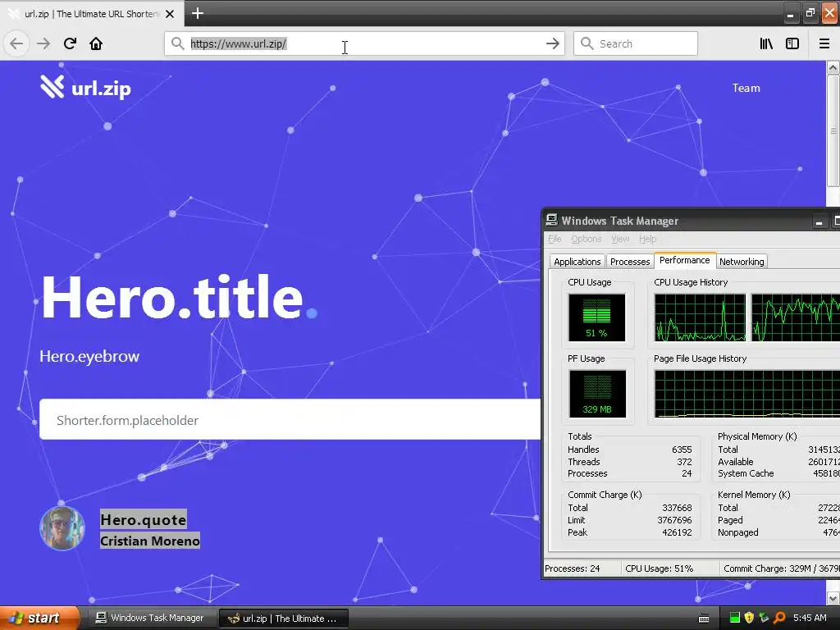Toggle the browser sidebar icon

click(x=792, y=44)
